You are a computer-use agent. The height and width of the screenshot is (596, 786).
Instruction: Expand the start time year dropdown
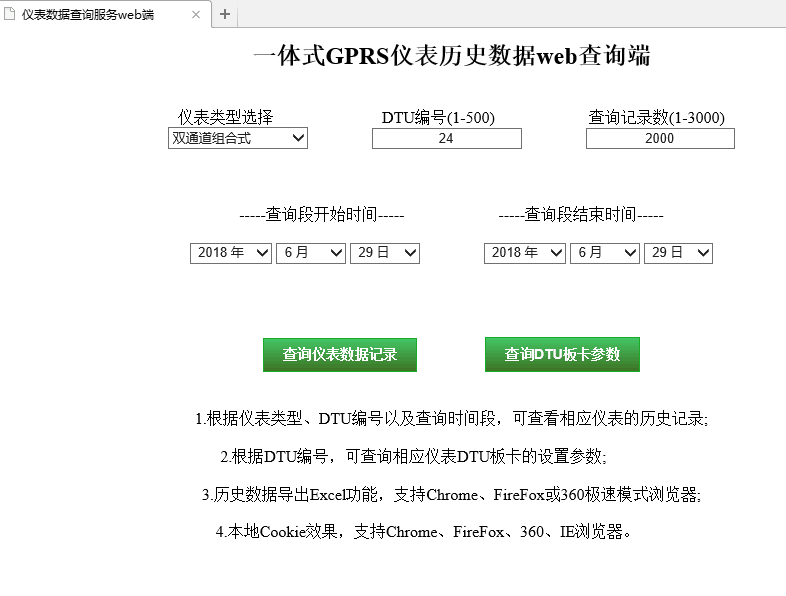(231, 253)
